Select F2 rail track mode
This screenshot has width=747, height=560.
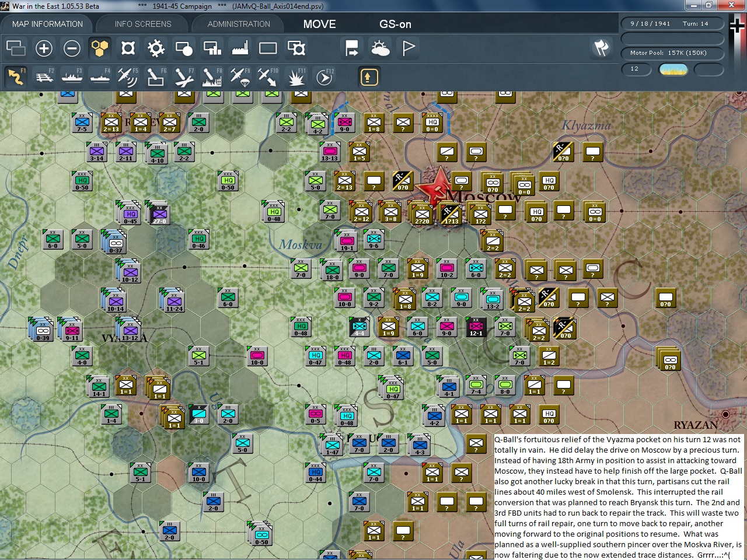44,76
